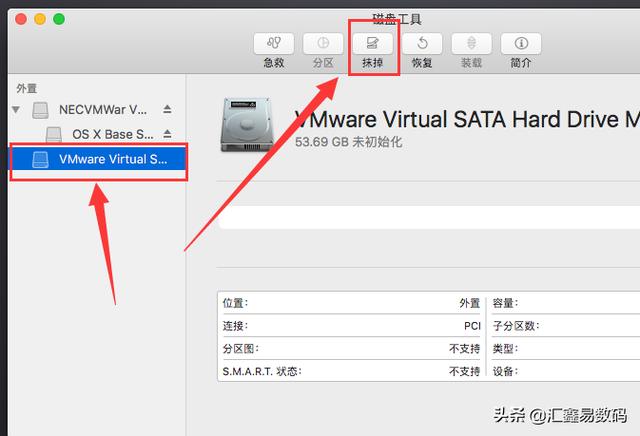Image resolution: width=640 pixels, height=436 pixels.
Task: Select the Mount (装载) toolbar button
Action: coord(471,43)
